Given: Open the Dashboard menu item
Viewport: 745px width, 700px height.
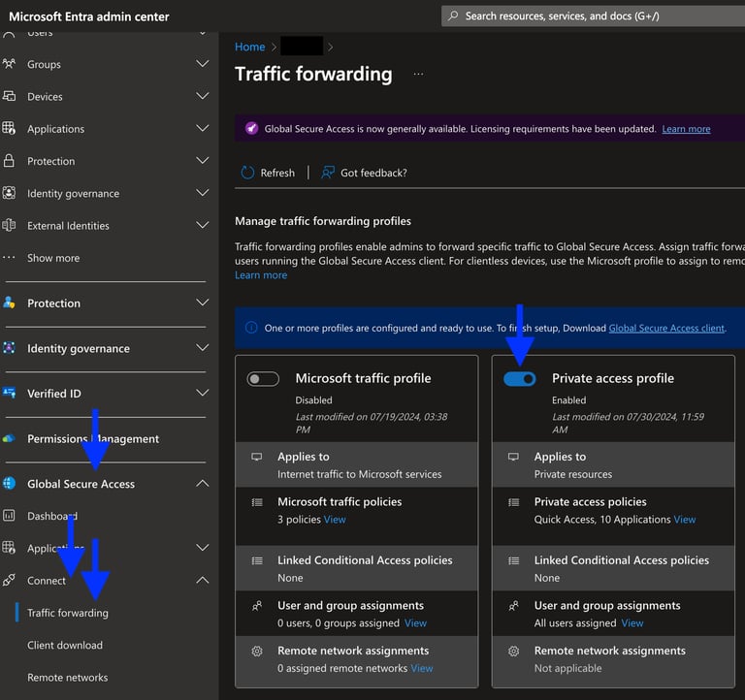Looking at the screenshot, I should click(52, 516).
